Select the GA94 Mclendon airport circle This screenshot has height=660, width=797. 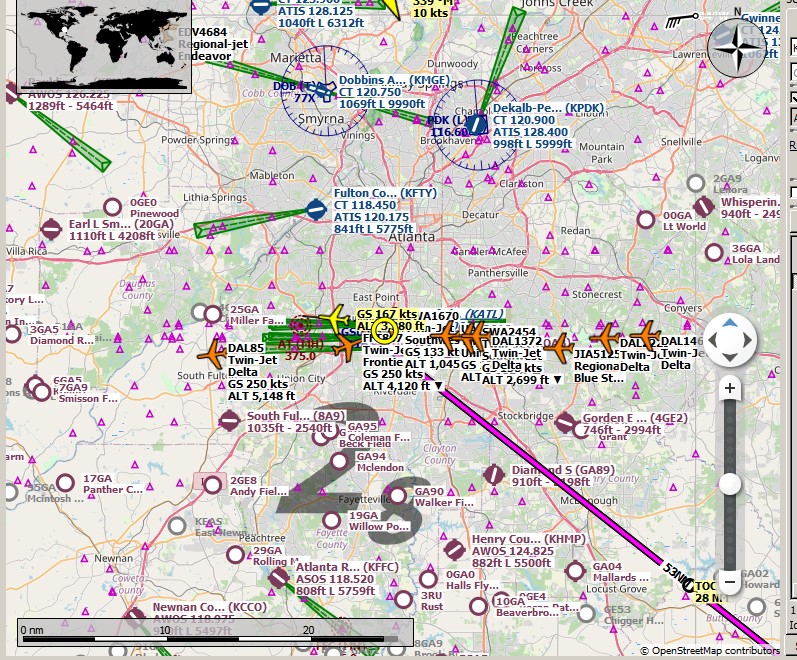(339, 462)
